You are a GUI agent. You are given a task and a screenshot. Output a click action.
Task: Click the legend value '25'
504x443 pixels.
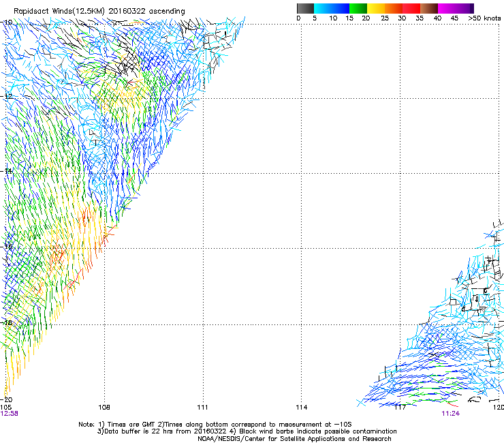385,18
